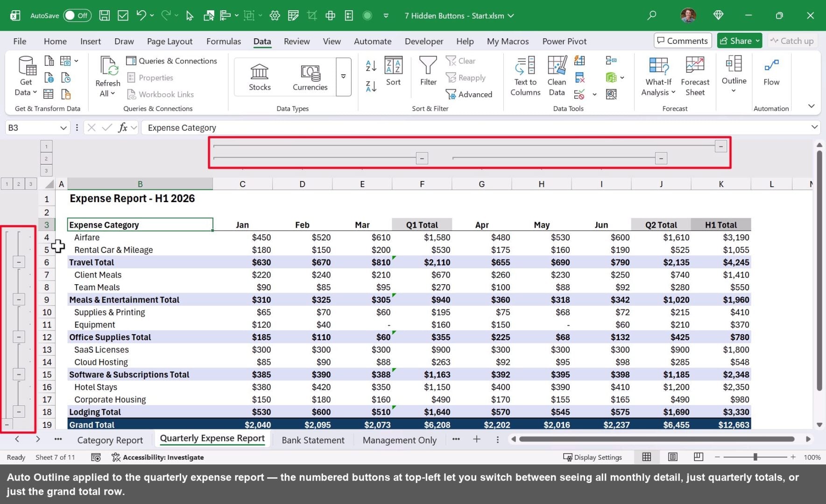The image size is (826, 504).
Task: Collapse the ribbon with chevron
Action: (x=812, y=106)
